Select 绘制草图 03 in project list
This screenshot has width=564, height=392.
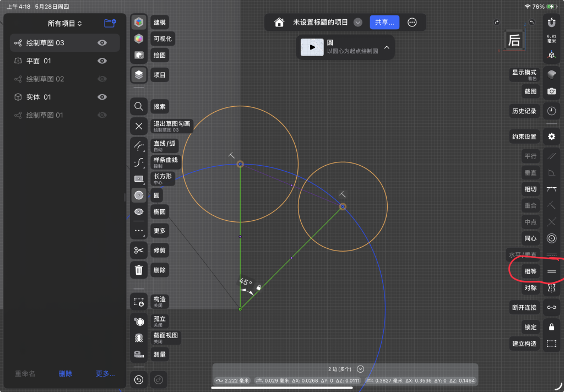65,43
